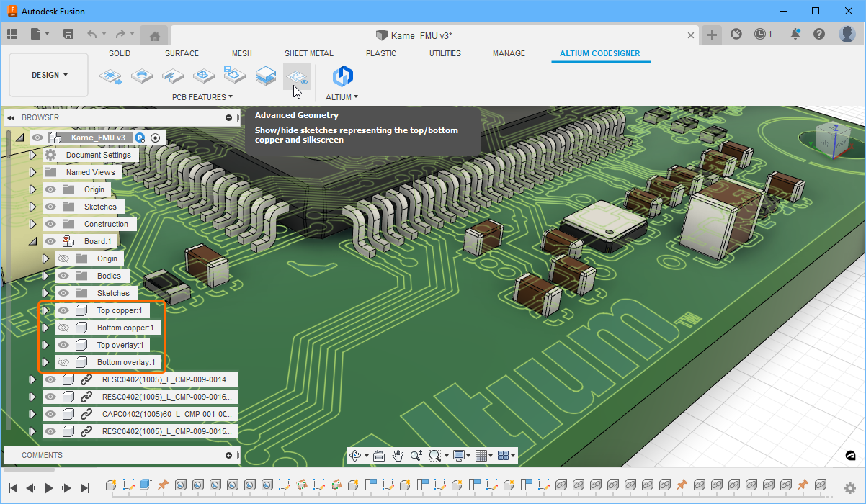This screenshot has width=866, height=504.
Task: Hide the Top overlay:1 component
Action: click(63, 345)
